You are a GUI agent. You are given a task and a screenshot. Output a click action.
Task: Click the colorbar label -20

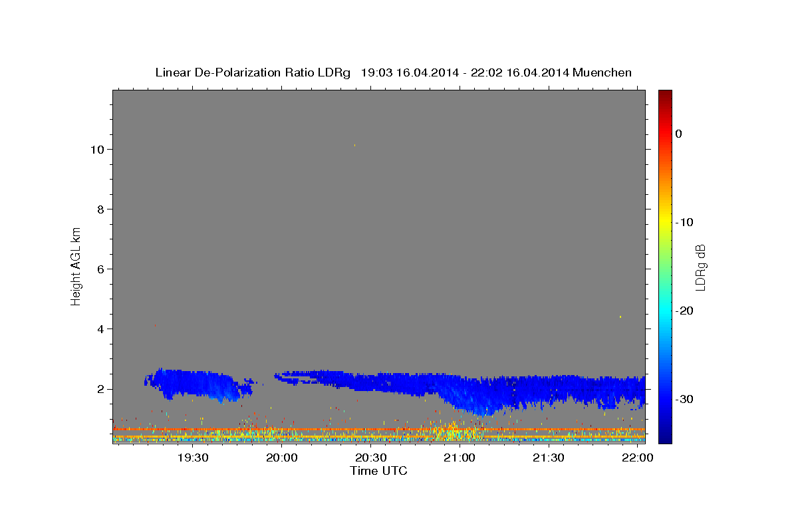(685, 311)
